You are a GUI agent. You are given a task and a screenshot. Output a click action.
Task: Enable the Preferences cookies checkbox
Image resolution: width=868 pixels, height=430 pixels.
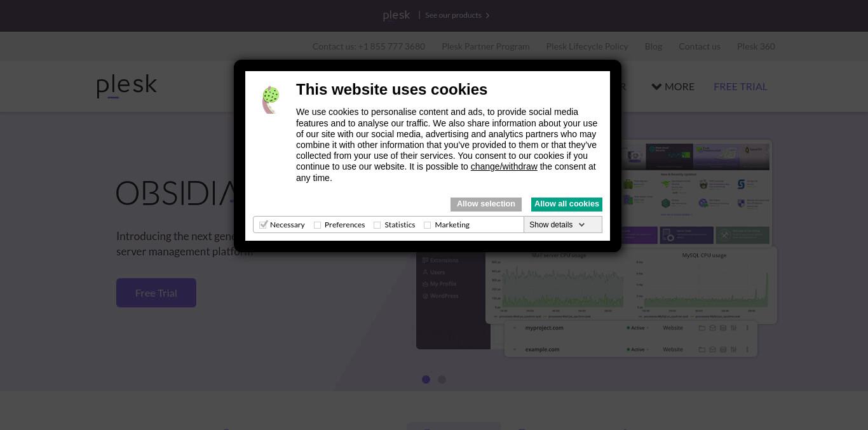317,225
